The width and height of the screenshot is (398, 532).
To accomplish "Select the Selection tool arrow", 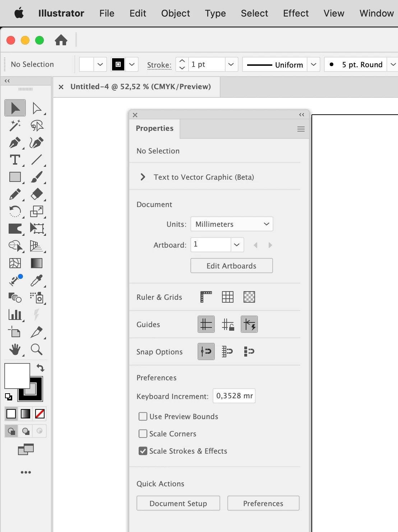I will tap(15, 108).
